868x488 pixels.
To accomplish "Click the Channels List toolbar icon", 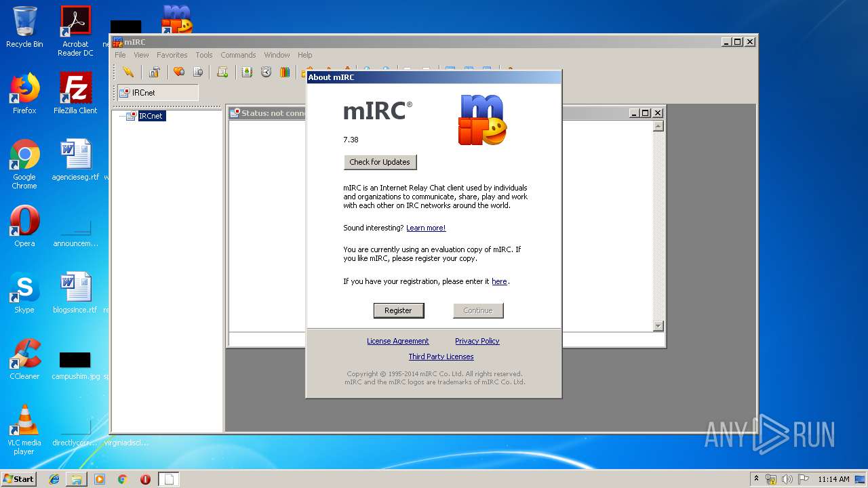I will (x=198, y=72).
